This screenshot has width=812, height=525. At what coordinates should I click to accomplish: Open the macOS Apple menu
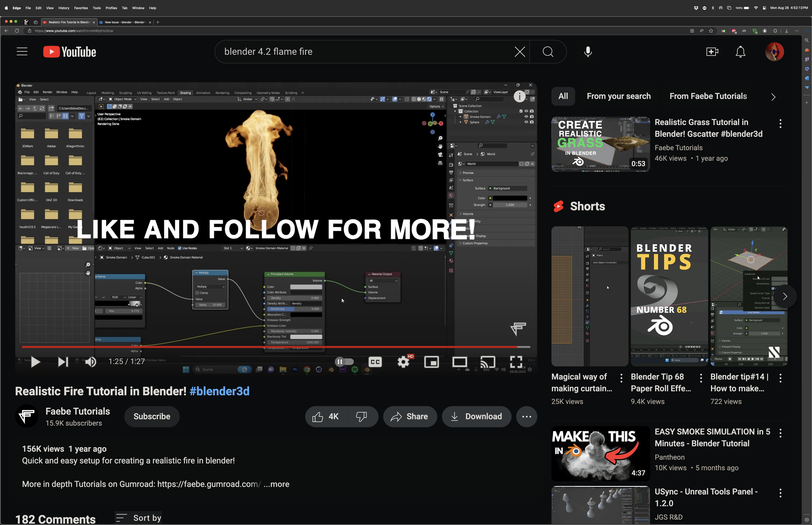pyautogui.click(x=6, y=8)
